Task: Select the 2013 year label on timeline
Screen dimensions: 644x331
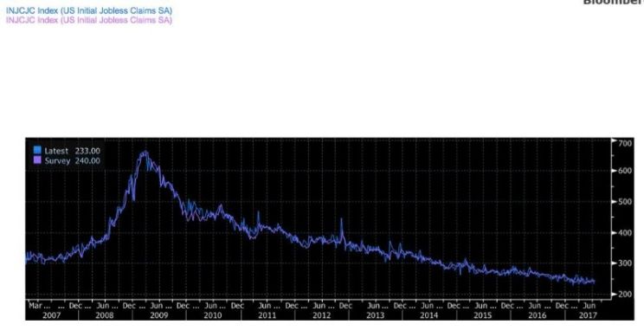Action: pos(375,315)
